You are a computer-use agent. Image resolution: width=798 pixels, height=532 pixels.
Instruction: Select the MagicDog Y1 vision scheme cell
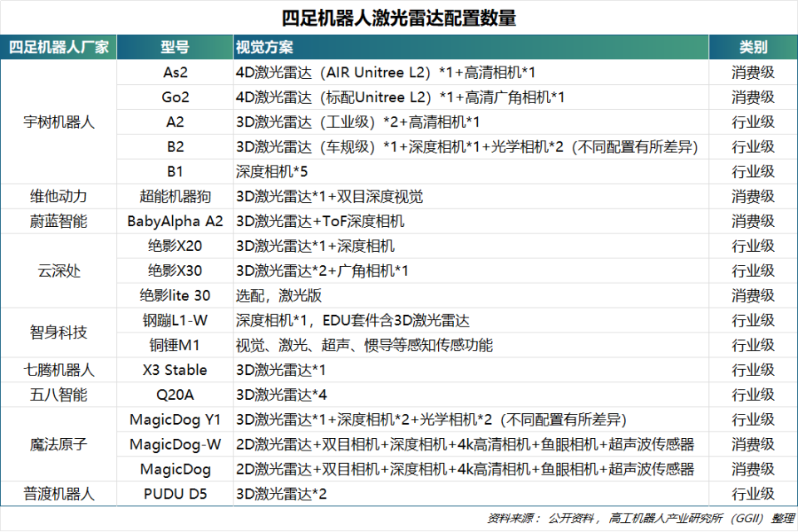tap(470, 420)
